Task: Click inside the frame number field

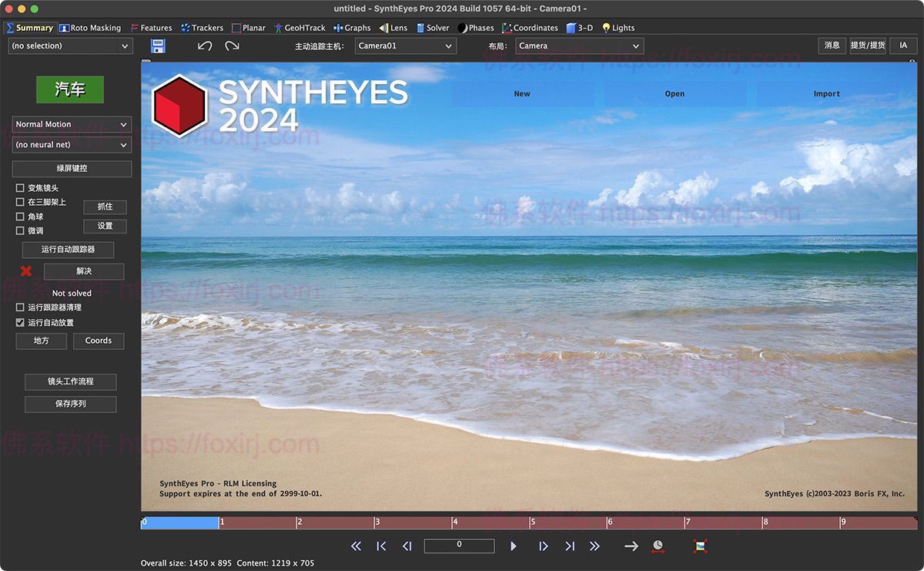Action: tap(459, 546)
